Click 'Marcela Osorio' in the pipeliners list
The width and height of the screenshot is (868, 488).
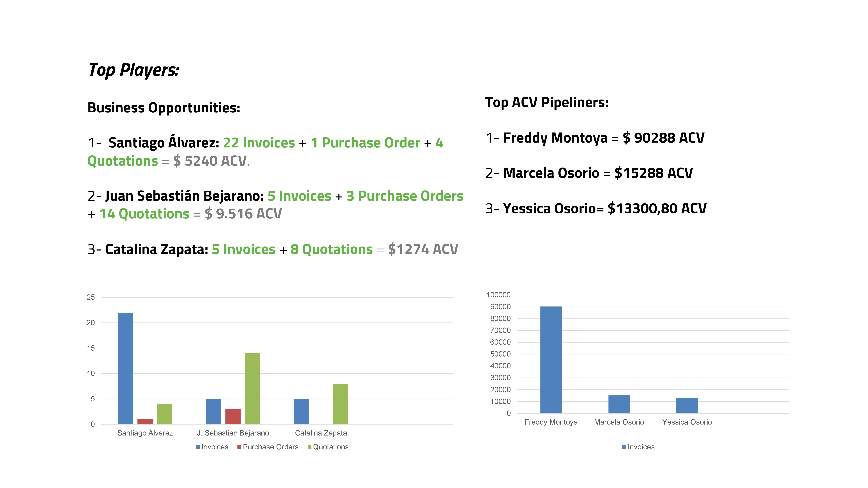551,173
